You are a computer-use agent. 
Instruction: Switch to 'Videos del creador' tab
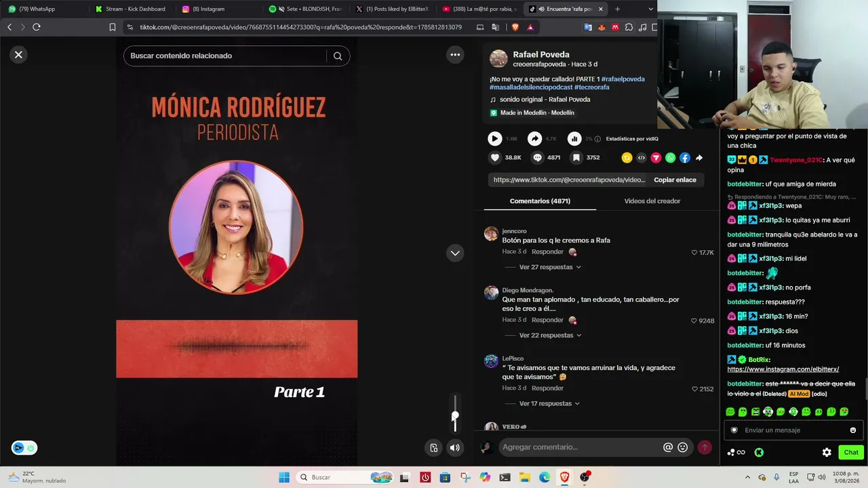652,201
